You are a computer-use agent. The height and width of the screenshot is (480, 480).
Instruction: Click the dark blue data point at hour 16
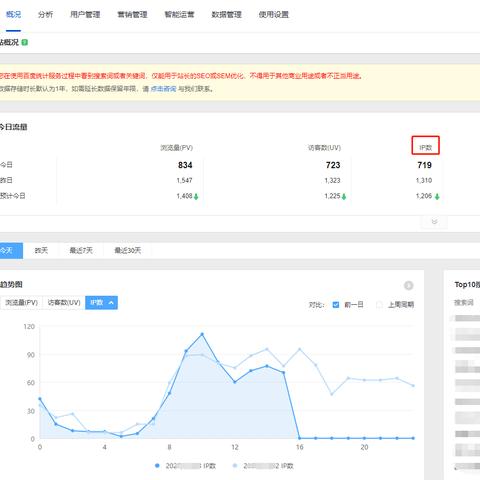[299, 438]
